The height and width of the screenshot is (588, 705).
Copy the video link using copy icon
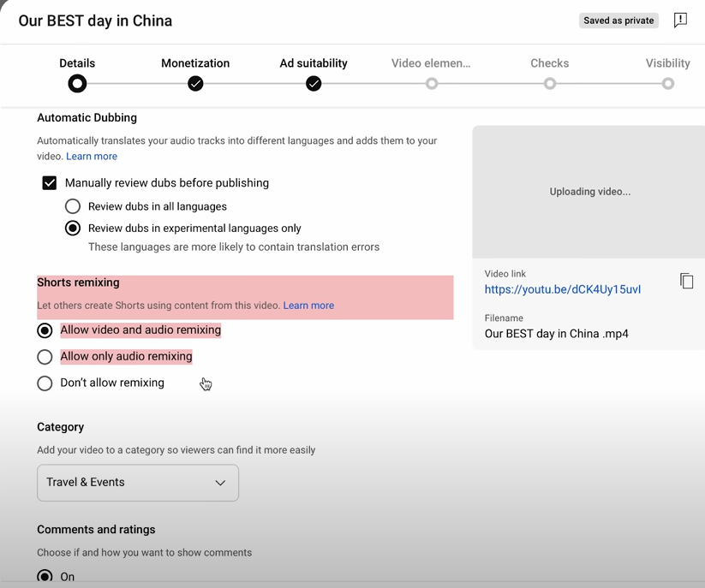pos(686,281)
